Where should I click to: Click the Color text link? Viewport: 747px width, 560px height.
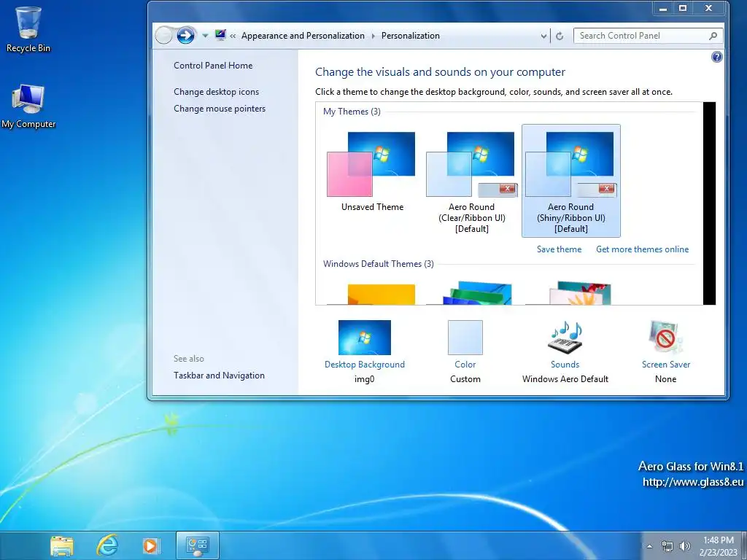[x=465, y=365]
